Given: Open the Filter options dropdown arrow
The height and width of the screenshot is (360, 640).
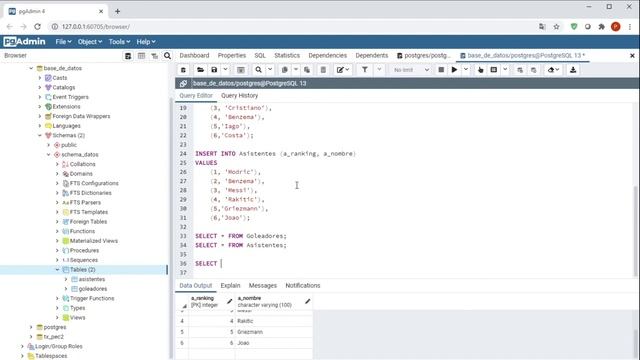Looking at the screenshot, I should coord(379,70).
